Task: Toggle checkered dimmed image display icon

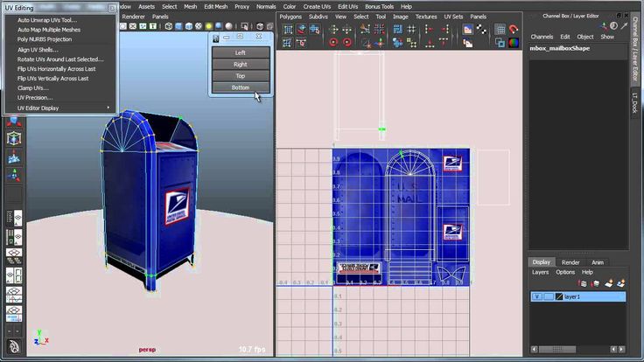Action: pyautogui.click(x=481, y=29)
